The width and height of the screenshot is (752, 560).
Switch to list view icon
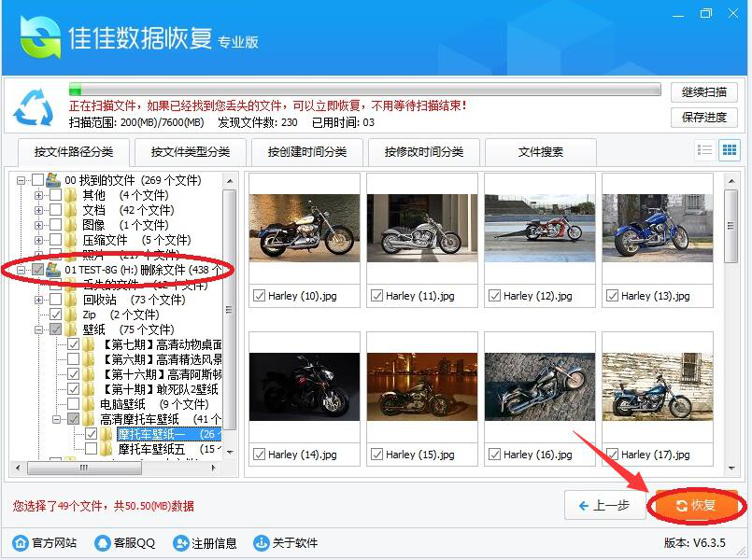tap(707, 149)
